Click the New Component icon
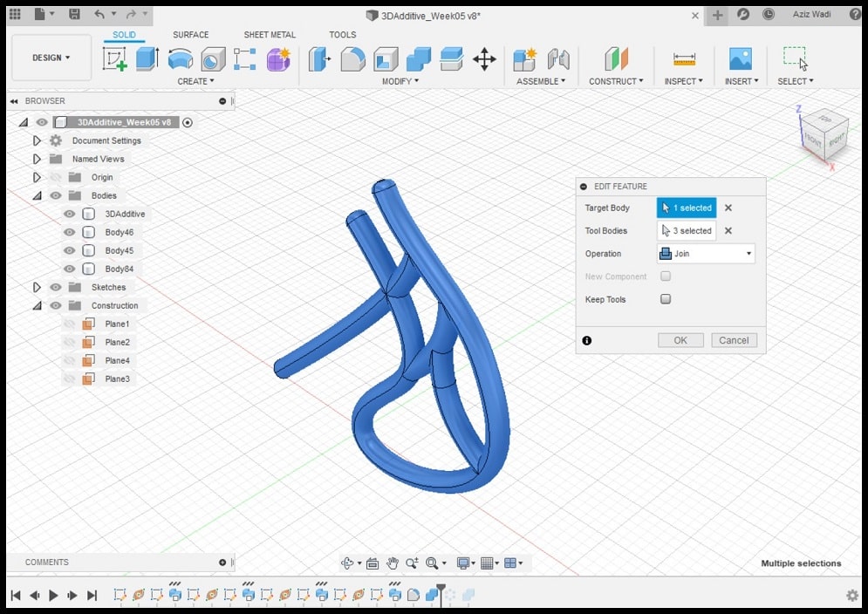 [524, 58]
